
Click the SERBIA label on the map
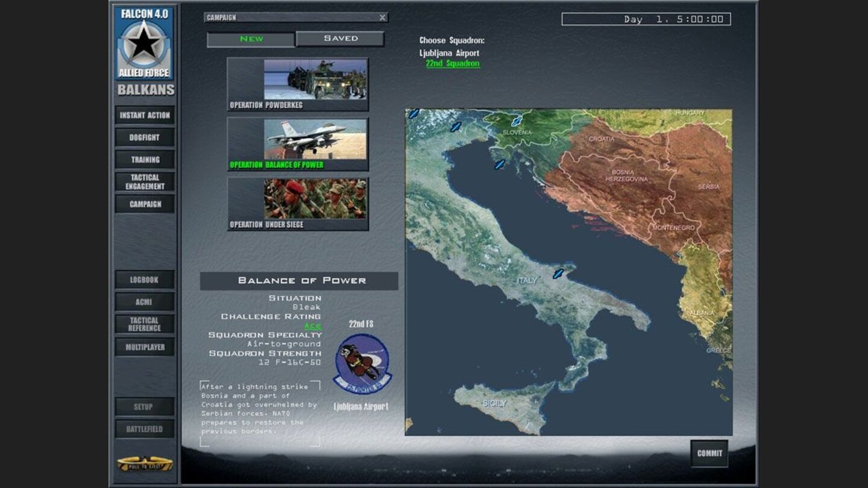(709, 187)
